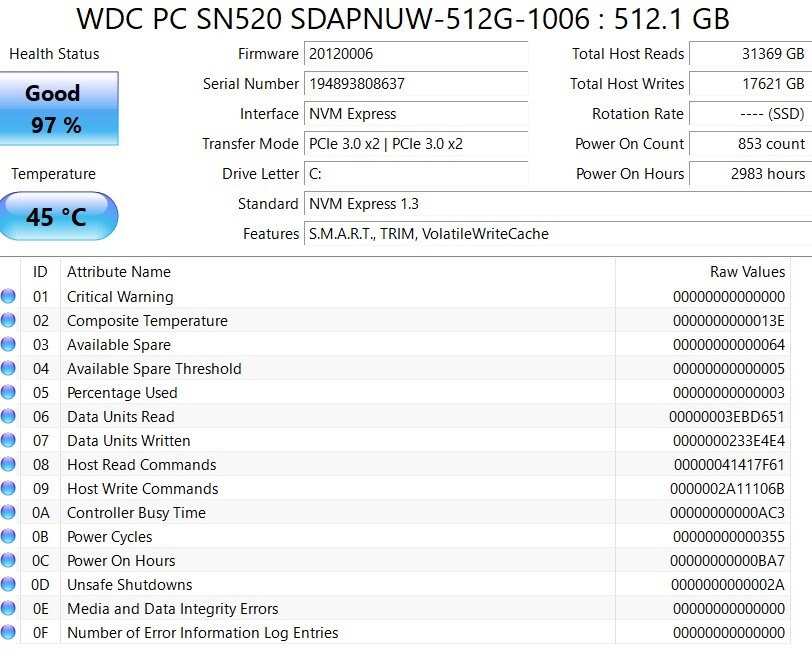Click the Host Write Commands status orb
This screenshot has height=662, width=812.
tap(8, 488)
